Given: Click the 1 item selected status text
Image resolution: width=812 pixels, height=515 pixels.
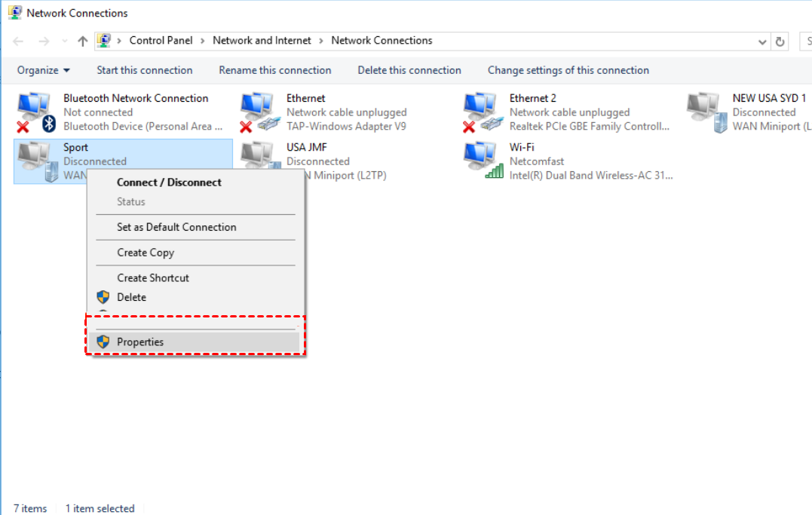Looking at the screenshot, I should point(100,508).
